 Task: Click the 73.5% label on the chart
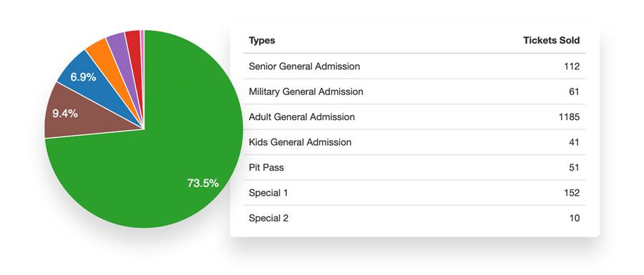[203, 183]
